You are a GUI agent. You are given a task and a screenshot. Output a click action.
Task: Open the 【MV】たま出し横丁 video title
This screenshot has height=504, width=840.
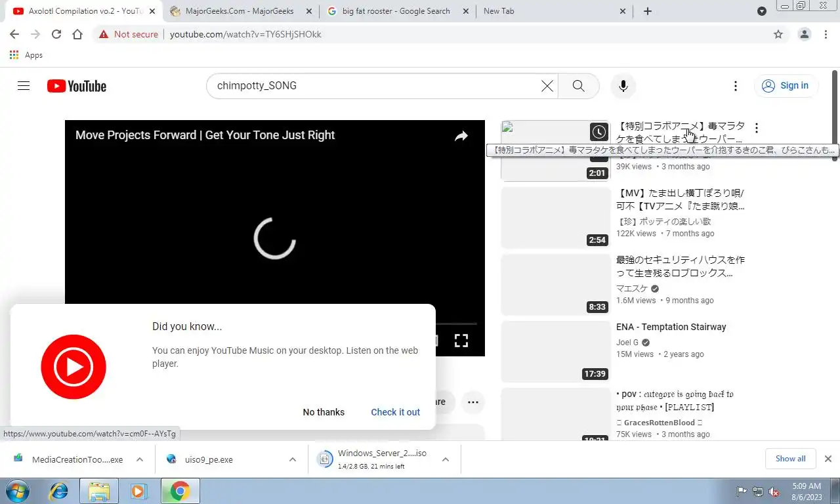(x=680, y=199)
